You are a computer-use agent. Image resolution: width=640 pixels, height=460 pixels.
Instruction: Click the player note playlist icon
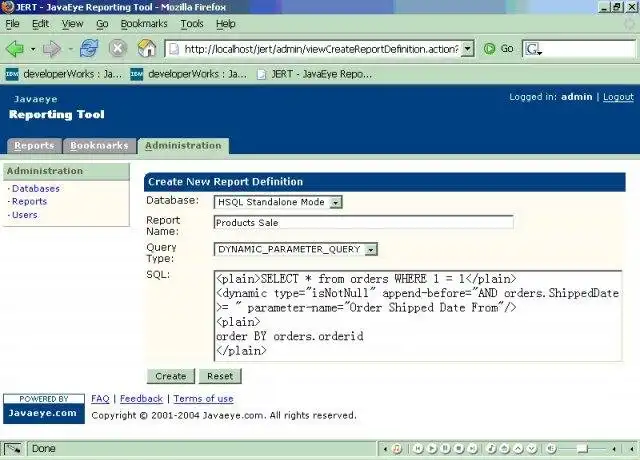[x=491, y=449]
